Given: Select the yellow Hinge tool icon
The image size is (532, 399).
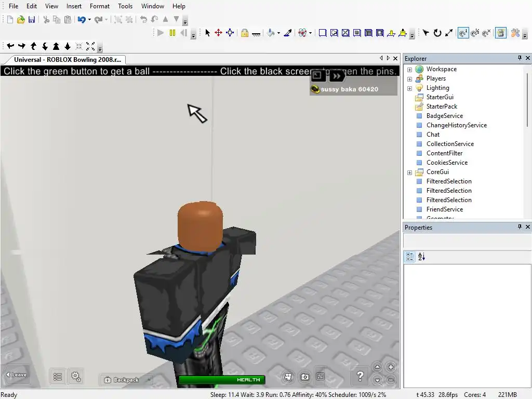Looking at the screenshot, I should click(x=391, y=33).
